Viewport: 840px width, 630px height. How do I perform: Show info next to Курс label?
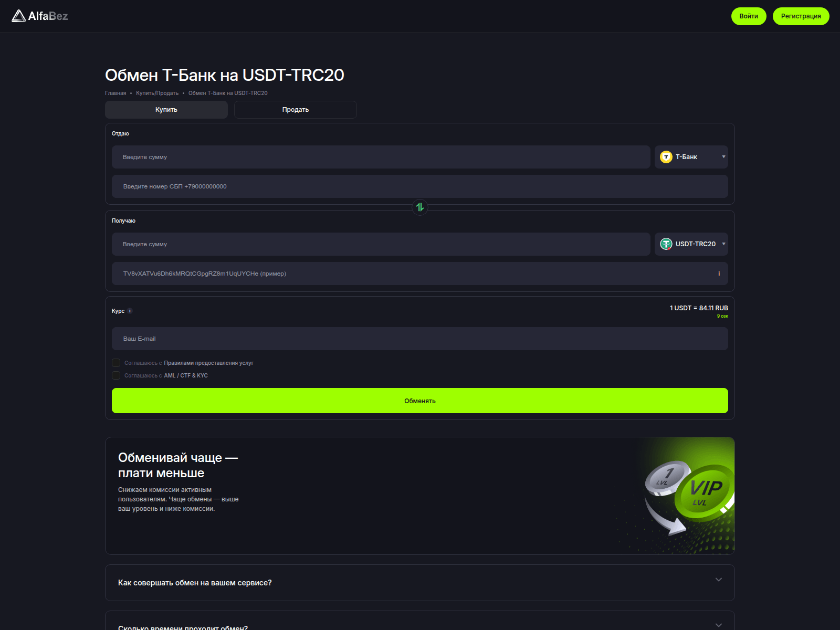pyautogui.click(x=130, y=311)
